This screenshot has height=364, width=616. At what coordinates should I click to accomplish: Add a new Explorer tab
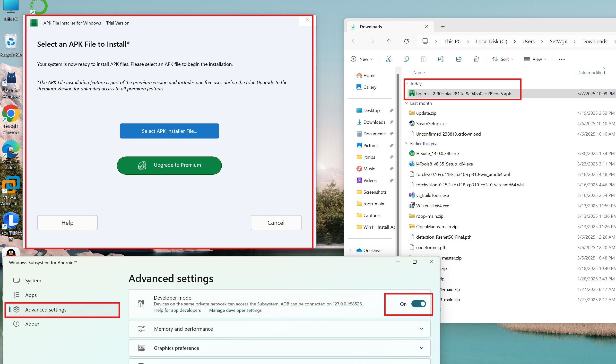pyautogui.click(x=443, y=26)
